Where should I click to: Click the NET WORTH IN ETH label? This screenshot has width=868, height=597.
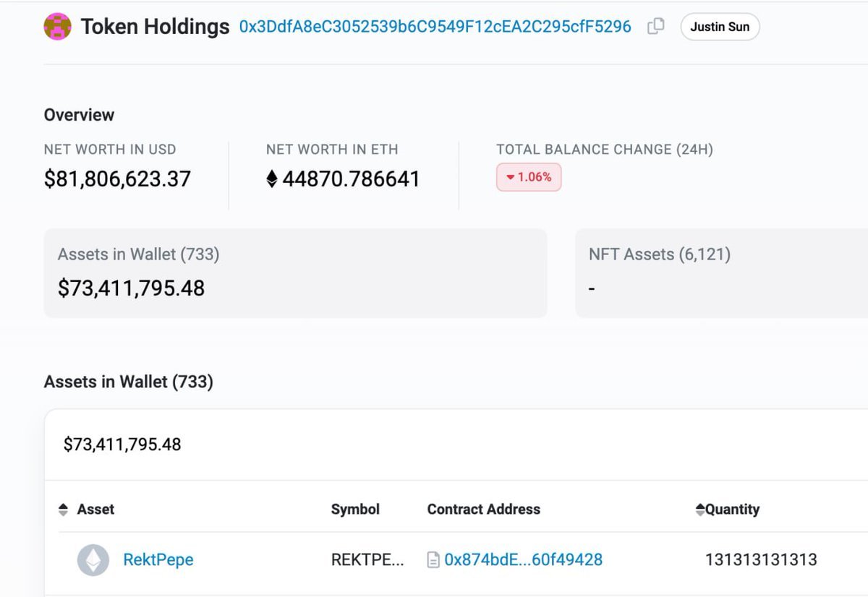click(x=332, y=150)
